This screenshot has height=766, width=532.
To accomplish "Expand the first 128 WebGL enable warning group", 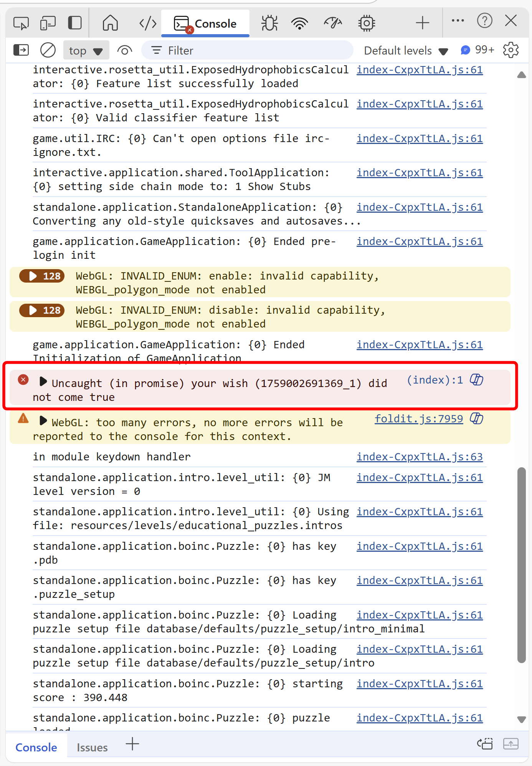I will (x=42, y=276).
